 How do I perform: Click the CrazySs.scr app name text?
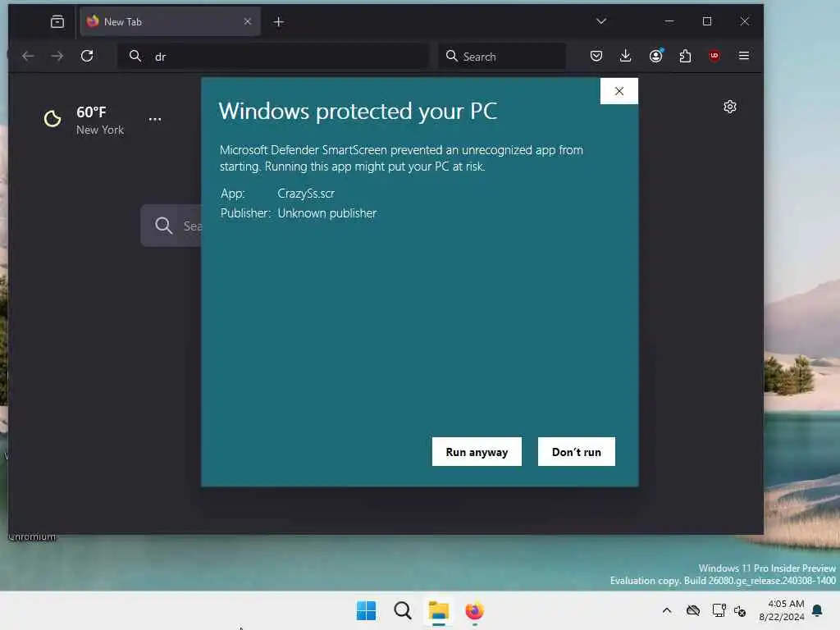tap(306, 194)
